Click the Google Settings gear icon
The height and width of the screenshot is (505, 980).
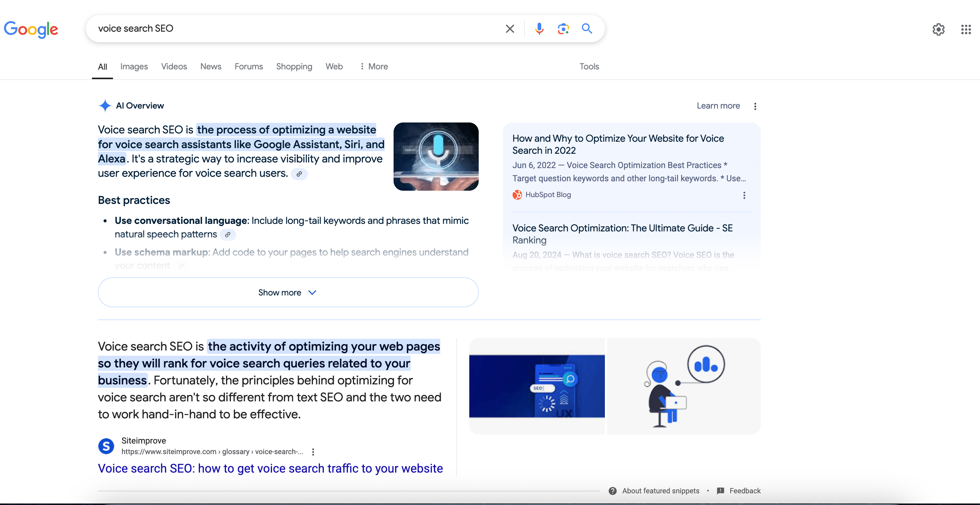click(x=937, y=29)
